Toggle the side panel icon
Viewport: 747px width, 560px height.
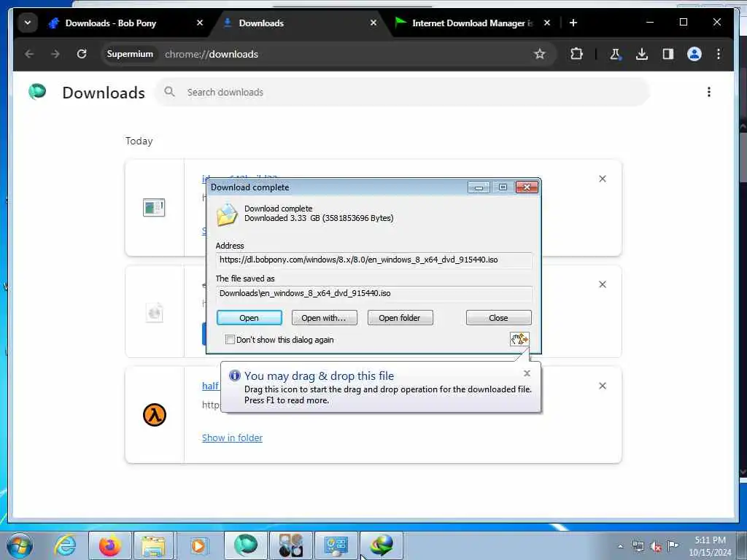click(668, 54)
